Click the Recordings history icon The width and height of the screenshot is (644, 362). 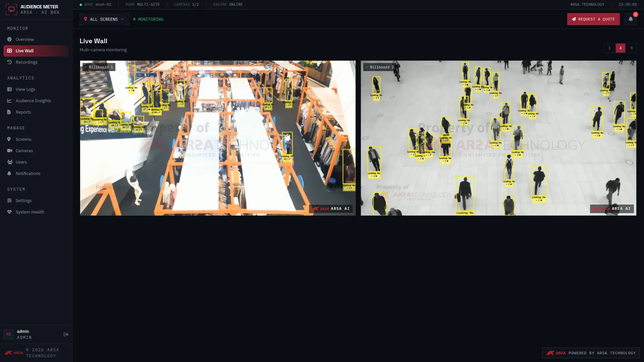(9, 62)
